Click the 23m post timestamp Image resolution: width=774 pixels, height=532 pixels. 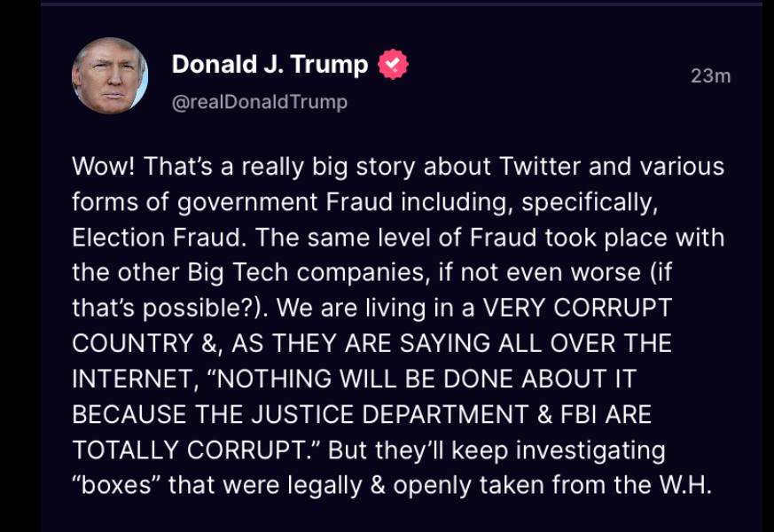tap(710, 75)
